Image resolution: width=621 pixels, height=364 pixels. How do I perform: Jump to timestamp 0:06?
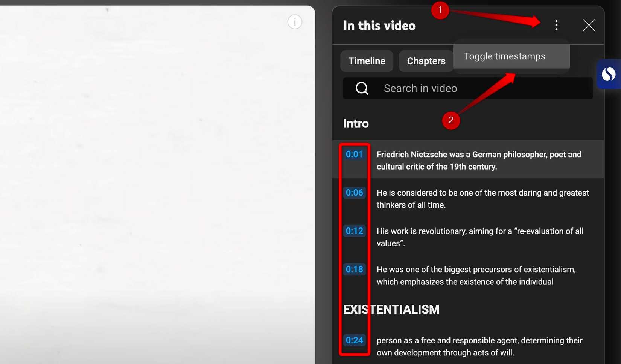pyautogui.click(x=354, y=192)
